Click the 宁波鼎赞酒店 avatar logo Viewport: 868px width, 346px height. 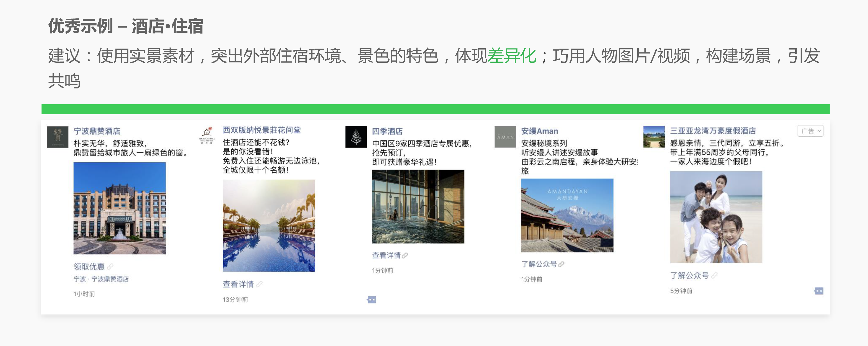[58, 137]
